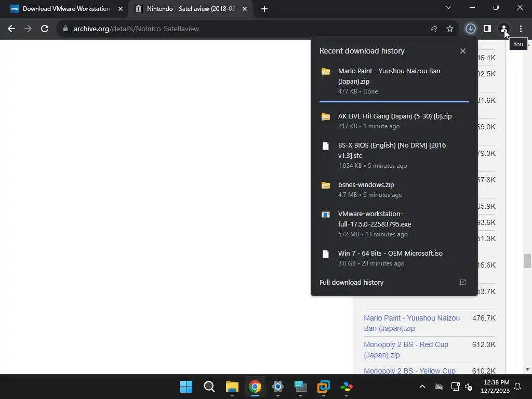The height and width of the screenshot is (399, 532).
Task: View site information via the lock icon
Action: point(65,29)
